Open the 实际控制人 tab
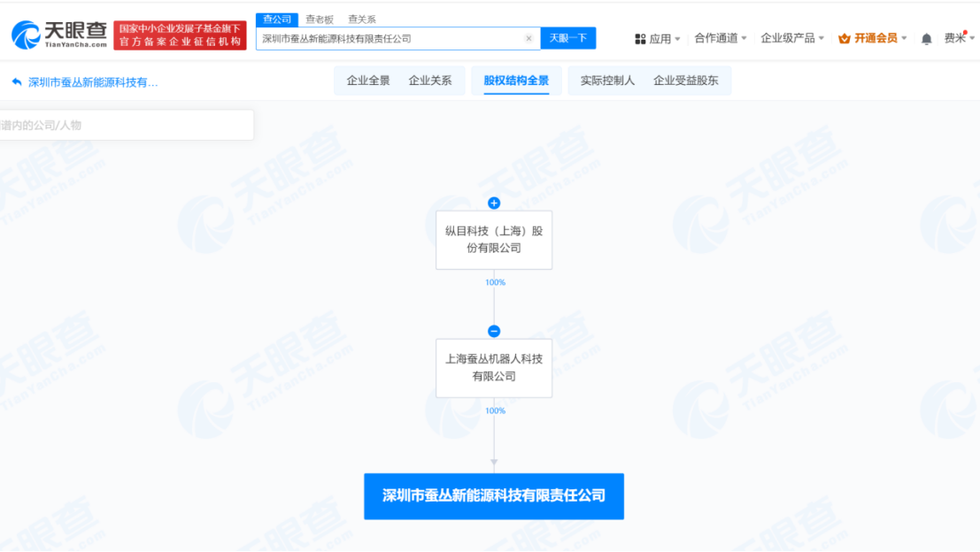Image resolution: width=980 pixels, height=552 pixels. tap(607, 80)
